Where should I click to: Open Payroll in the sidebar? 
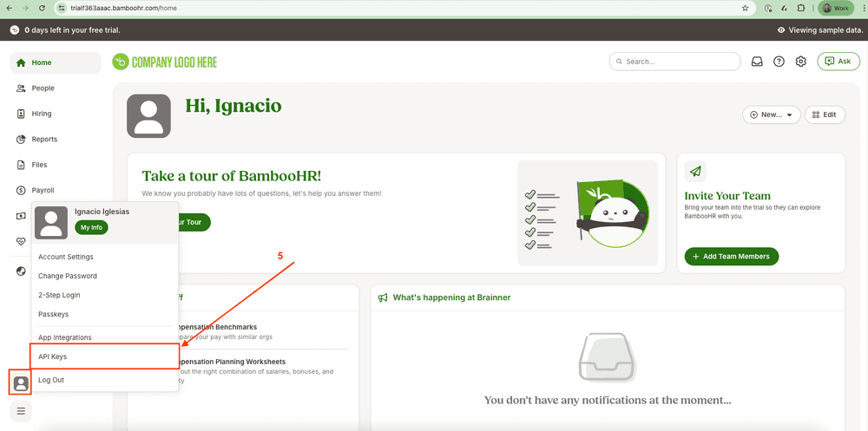point(43,191)
